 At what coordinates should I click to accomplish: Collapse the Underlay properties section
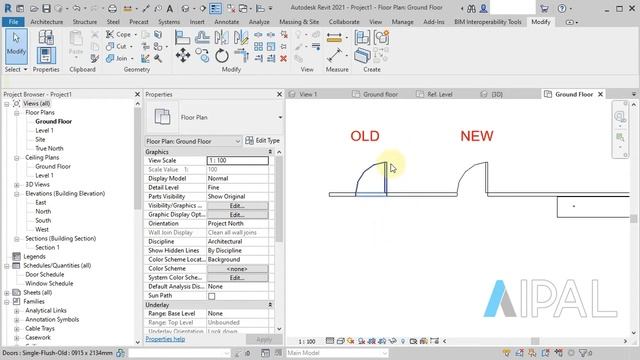point(270,305)
